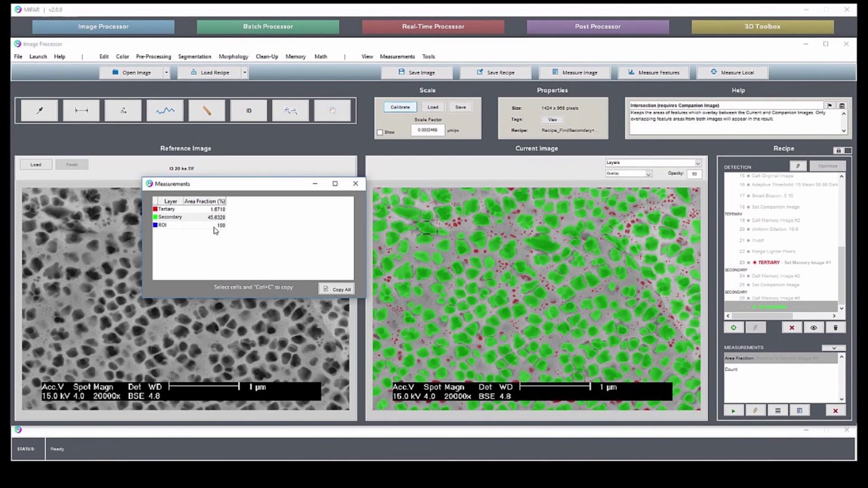
Task: Select the angle measurement tool
Action: point(123,110)
